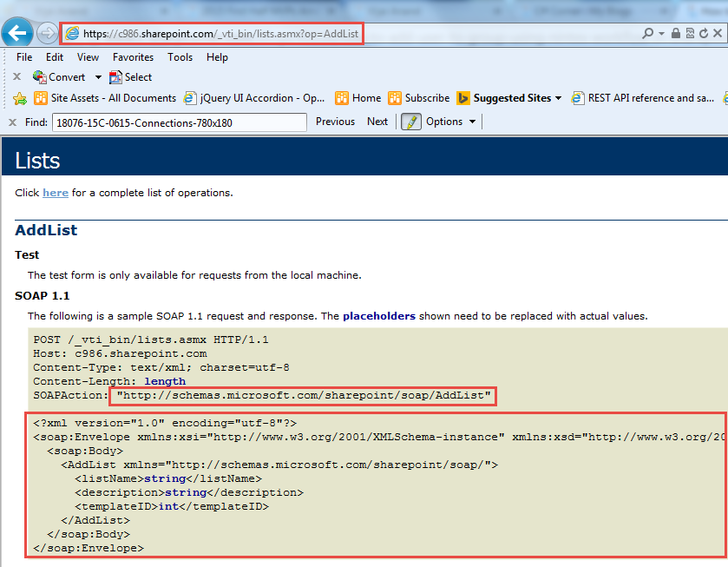The image size is (728, 567).
Task: Open the Favorites menu
Action: (x=134, y=57)
